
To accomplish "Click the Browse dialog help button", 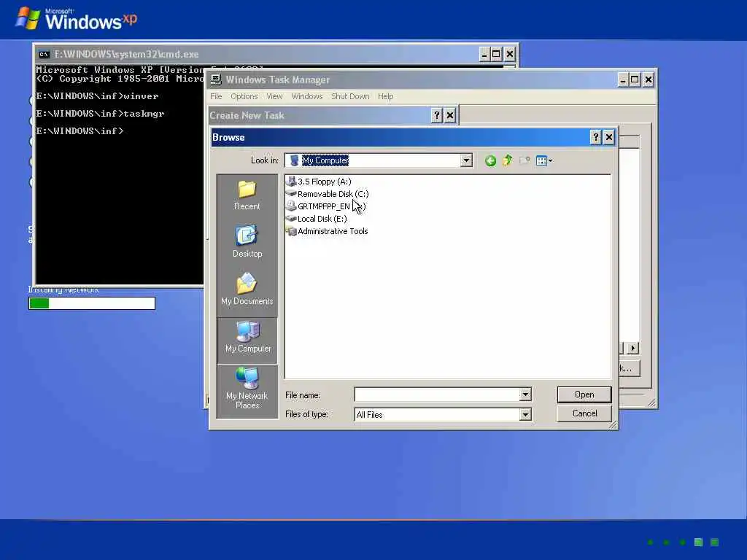I will click(595, 138).
